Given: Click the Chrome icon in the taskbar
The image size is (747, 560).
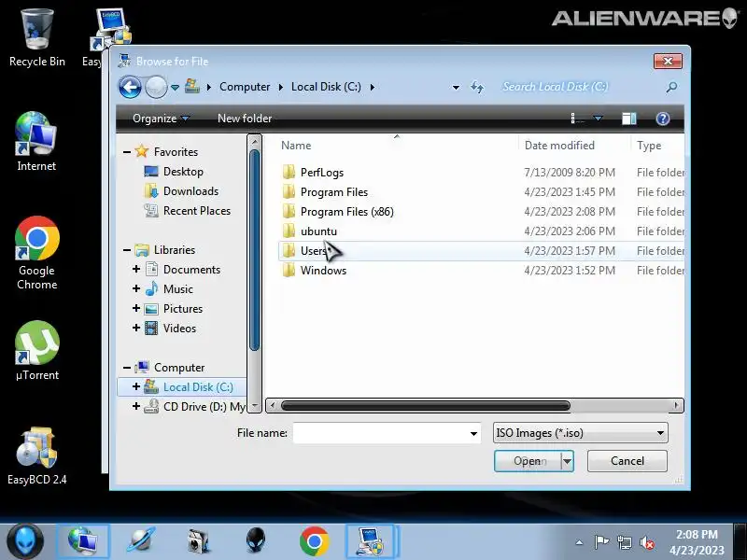Looking at the screenshot, I should (x=314, y=541).
